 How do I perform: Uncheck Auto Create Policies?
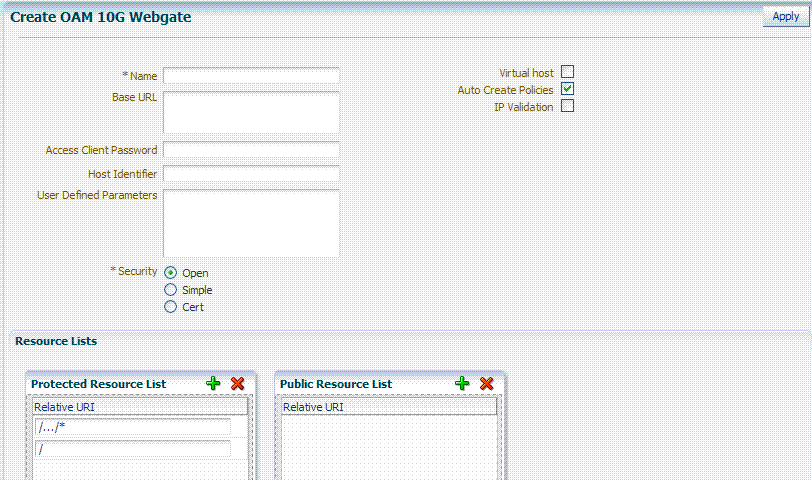click(568, 89)
